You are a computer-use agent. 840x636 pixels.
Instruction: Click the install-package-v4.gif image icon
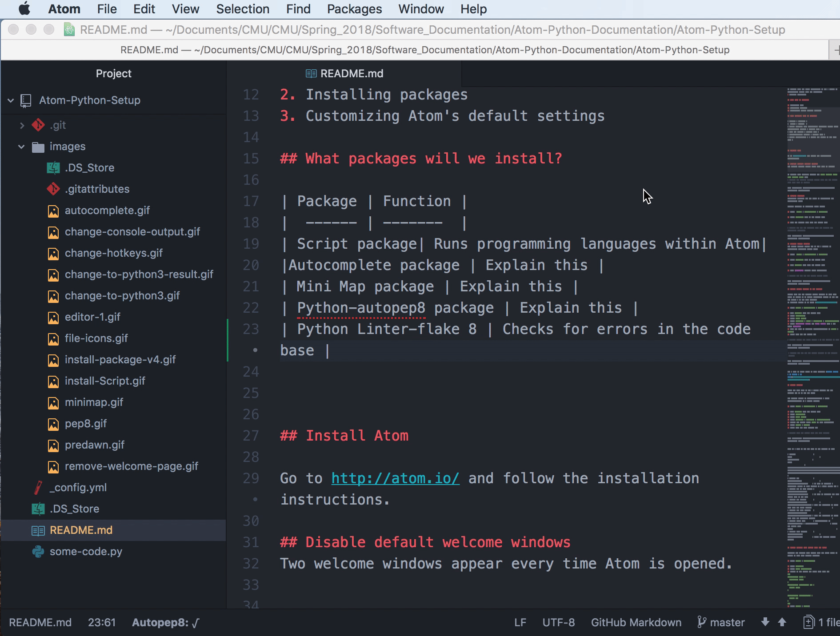53,360
